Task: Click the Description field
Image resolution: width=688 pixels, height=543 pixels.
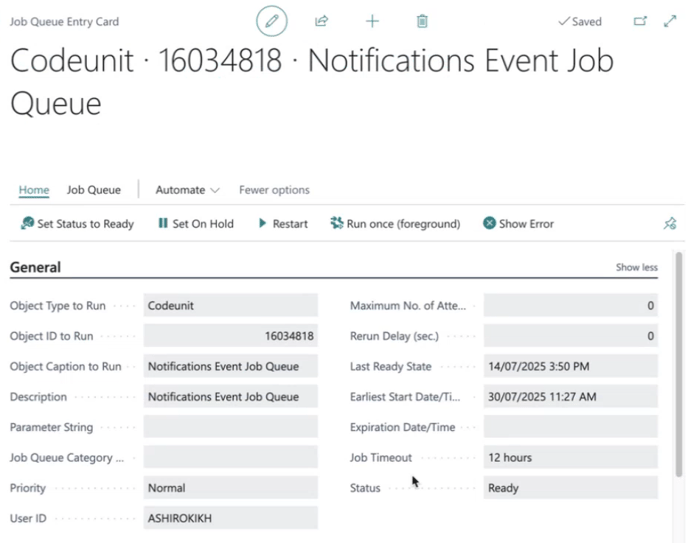Action: click(x=230, y=397)
